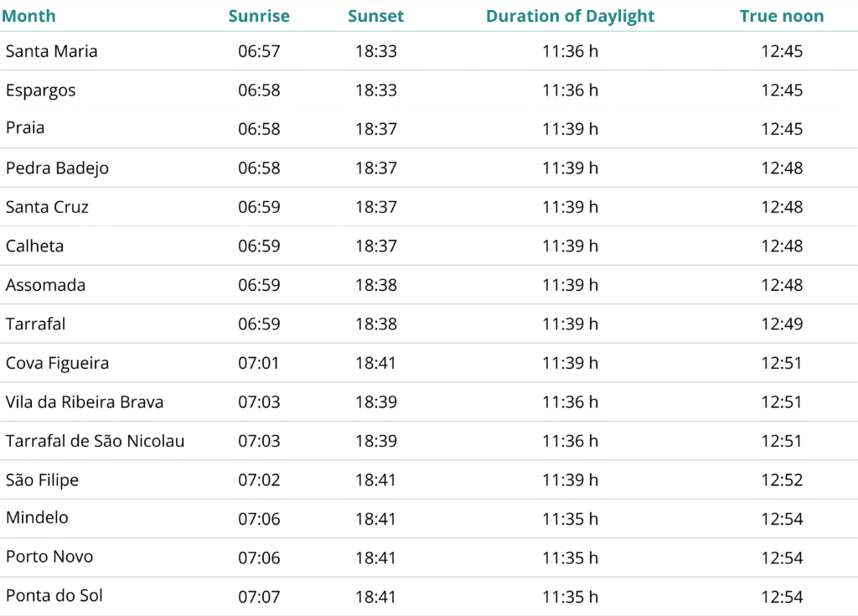The height and width of the screenshot is (616, 858).
Task: Click the Month column header
Action: (x=30, y=16)
